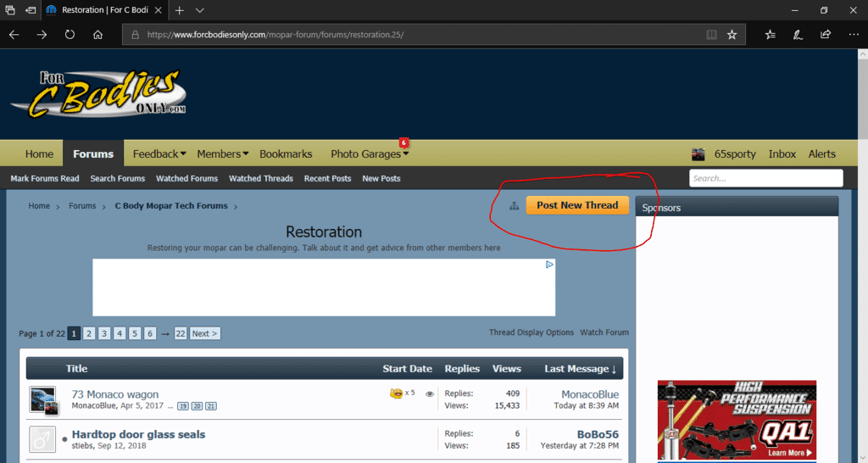Screen dimensions: 868x463
Task: Click the browser refresh icon
Action: [70, 35]
